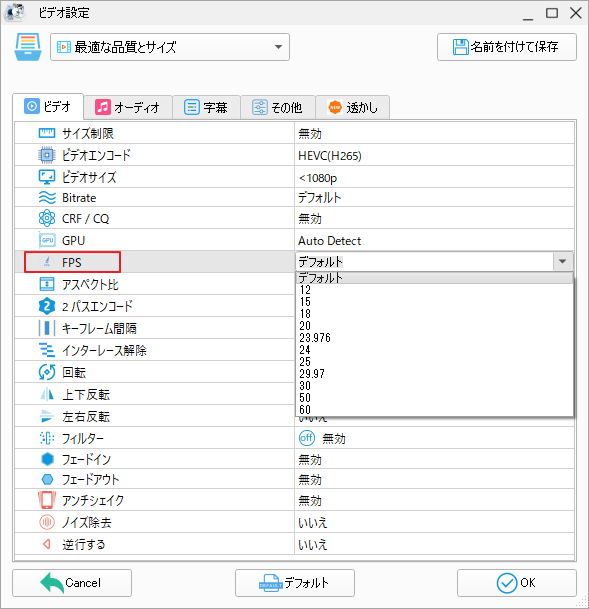Open the 字幕 tab

(206, 107)
